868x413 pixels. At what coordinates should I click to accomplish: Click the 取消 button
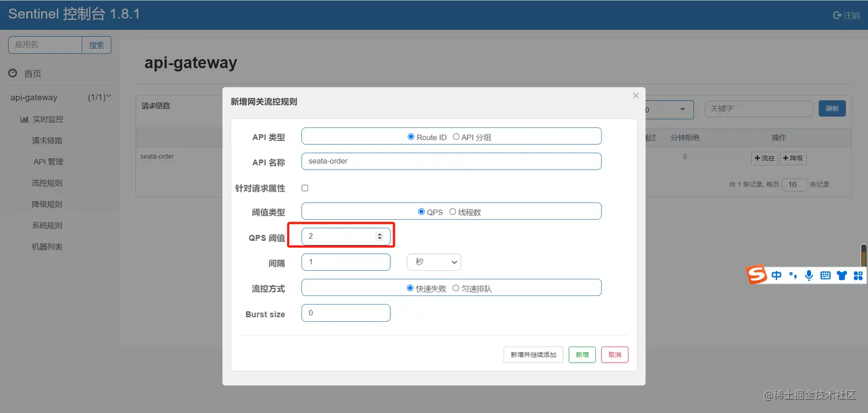(615, 354)
